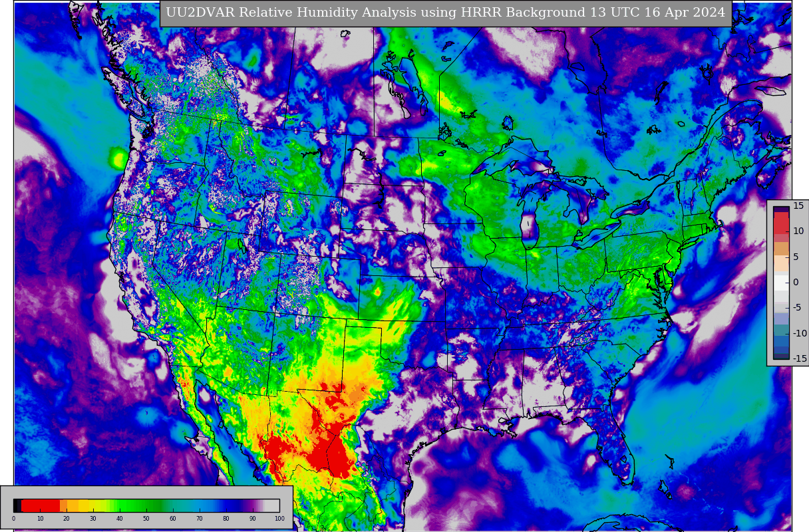This screenshot has width=809, height=532.
Task: Pick the purple segment on the bottom colorbar
Action: pyautogui.click(x=251, y=505)
